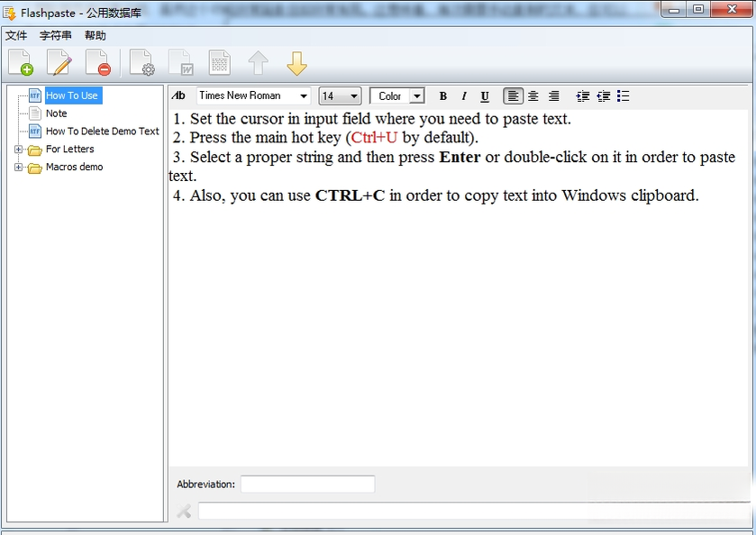Select the For Letters folder

coord(70,149)
